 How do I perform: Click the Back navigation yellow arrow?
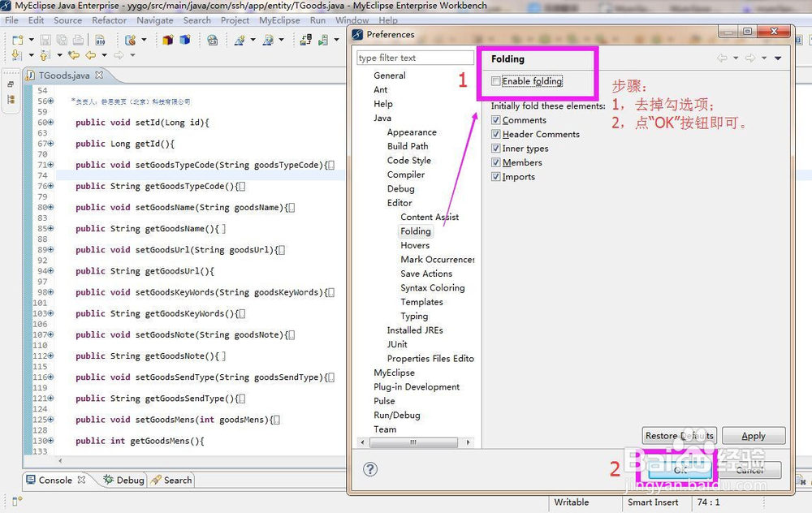(x=91, y=55)
